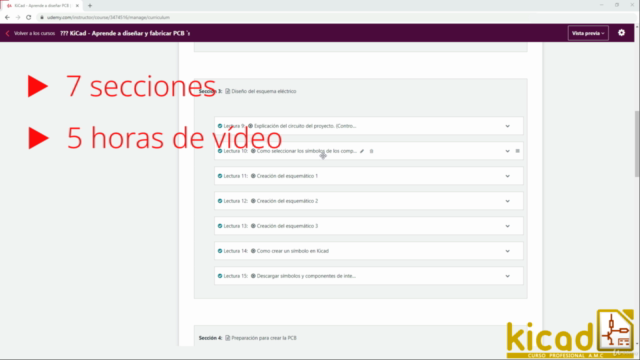Click Preparación para crear la PCB title
This screenshot has width=640, height=360.
coord(264,338)
